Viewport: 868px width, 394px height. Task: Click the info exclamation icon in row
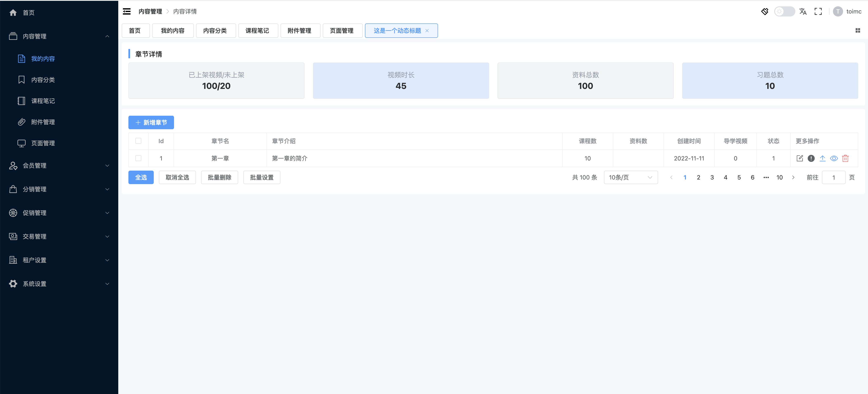click(811, 158)
